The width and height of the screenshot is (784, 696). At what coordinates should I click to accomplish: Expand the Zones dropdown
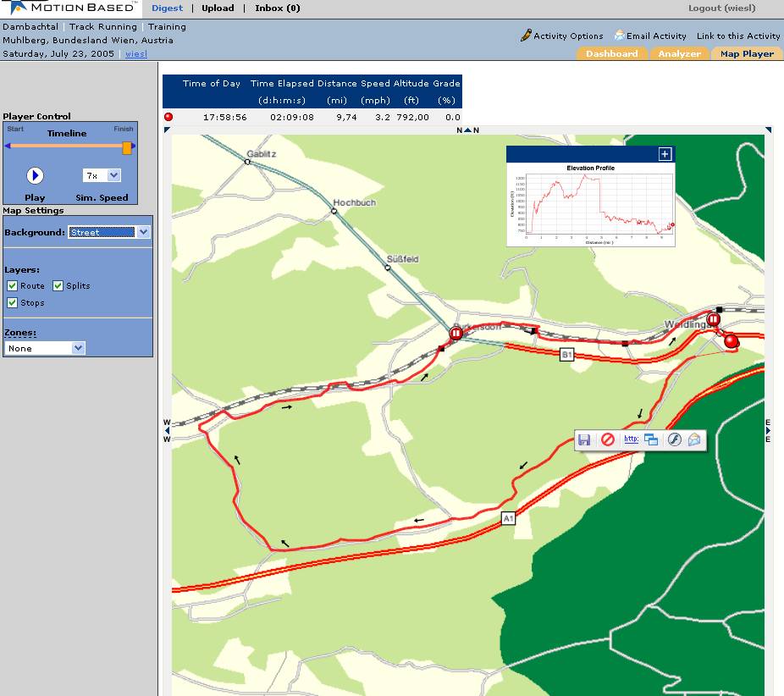(78, 348)
